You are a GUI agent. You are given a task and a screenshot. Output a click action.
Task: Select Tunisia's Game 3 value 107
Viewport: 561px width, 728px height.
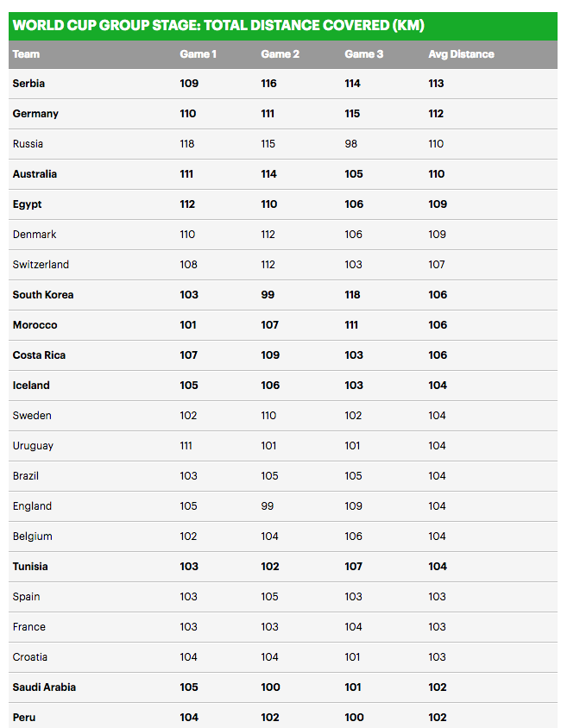click(354, 567)
